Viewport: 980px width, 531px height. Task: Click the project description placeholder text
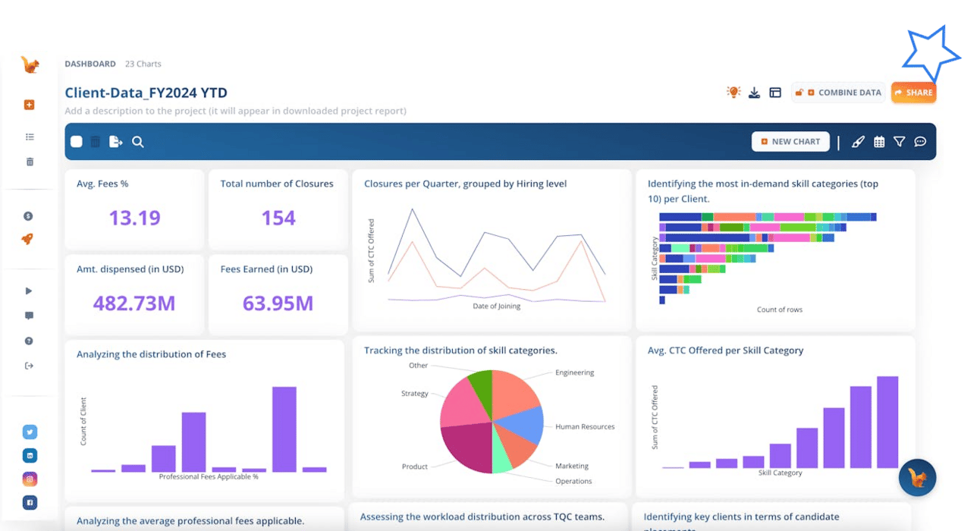click(236, 111)
